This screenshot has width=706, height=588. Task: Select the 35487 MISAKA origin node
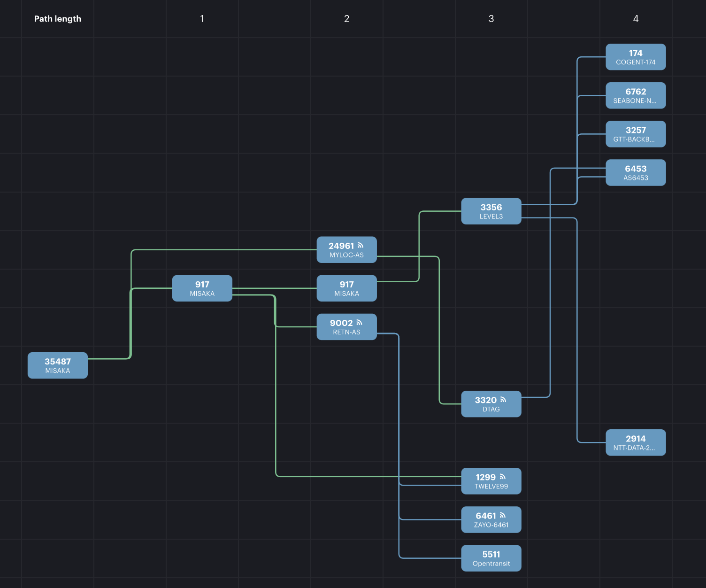pos(58,365)
